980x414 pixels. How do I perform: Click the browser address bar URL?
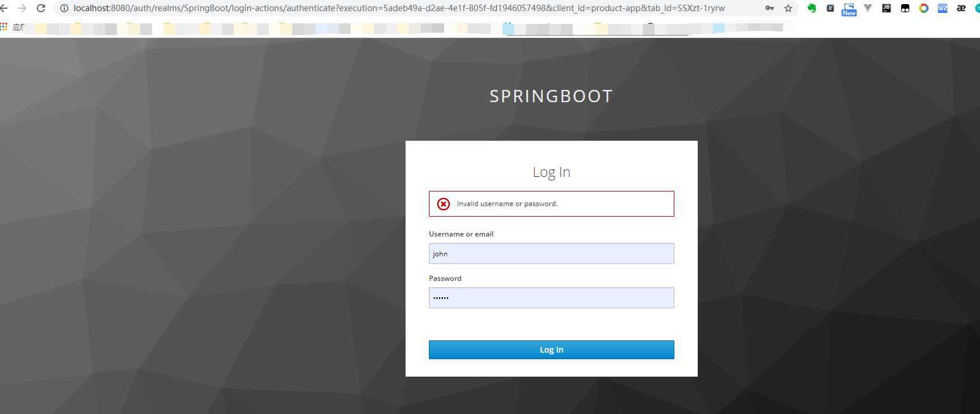coord(399,8)
